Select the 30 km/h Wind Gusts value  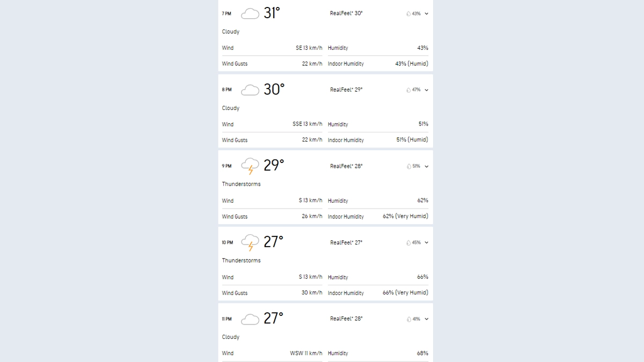pyautogui.click(x=312, y=293)
